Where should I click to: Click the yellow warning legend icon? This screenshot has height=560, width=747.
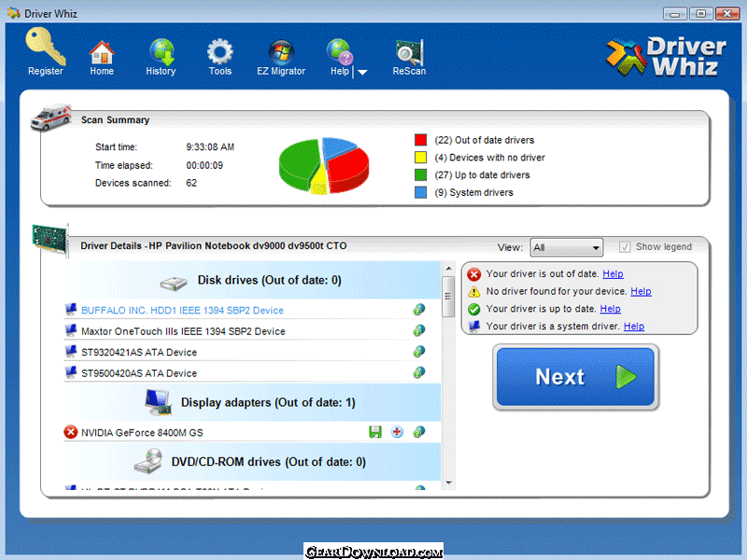pos(473,291)
